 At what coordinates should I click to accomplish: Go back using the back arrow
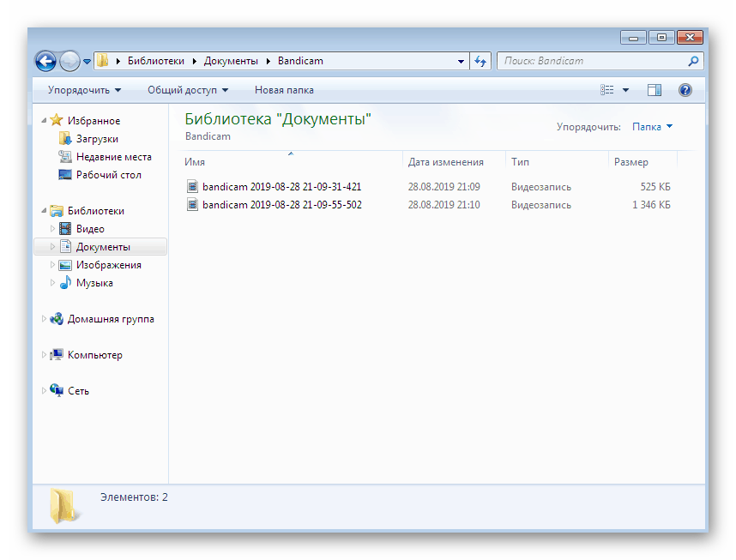coord(45,61)
